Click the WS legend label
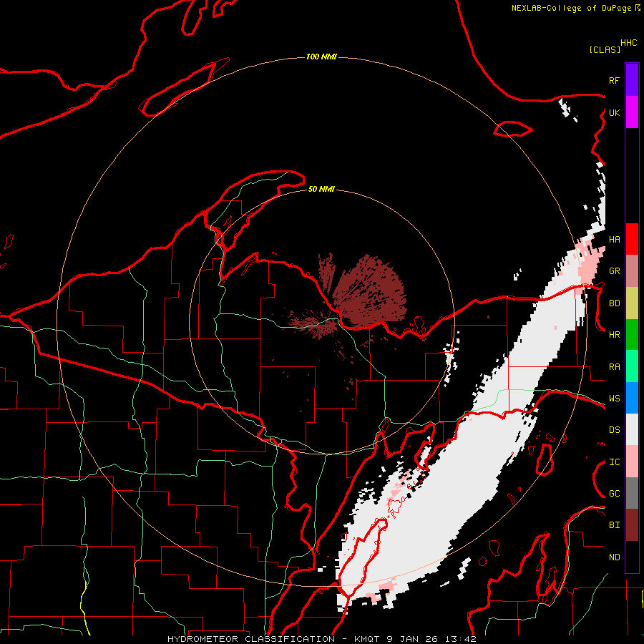The height and width of the screenshot is (644, 644). pyautogui.click(x=614, y=399)
